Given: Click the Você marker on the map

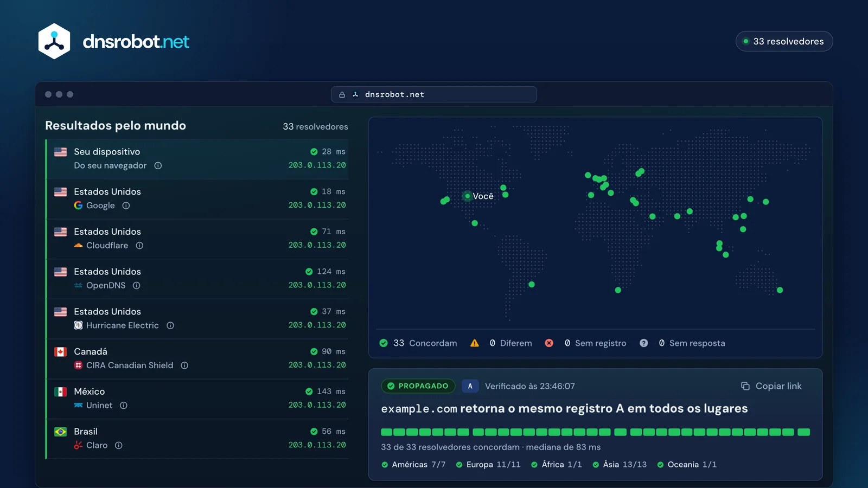Looking at the screenshot, I should pyautogui.click(x=468, y=196).
